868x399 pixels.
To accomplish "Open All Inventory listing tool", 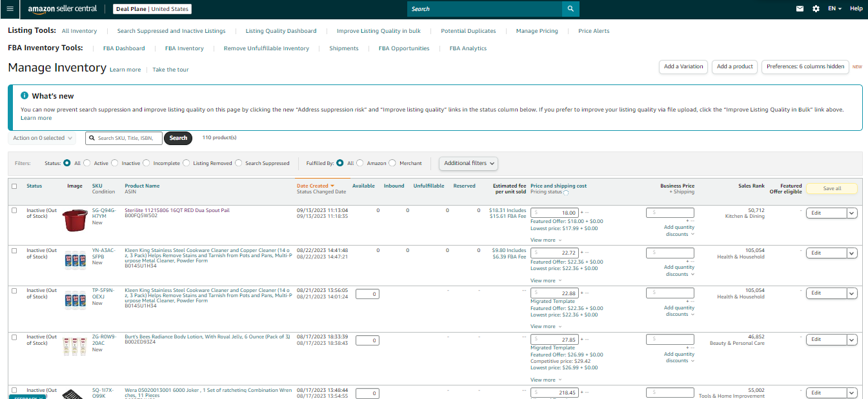I will coord(79,31).
